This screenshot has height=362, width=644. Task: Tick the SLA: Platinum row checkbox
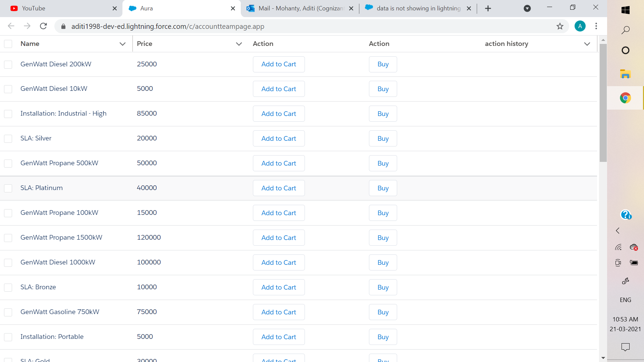[8, 188]
